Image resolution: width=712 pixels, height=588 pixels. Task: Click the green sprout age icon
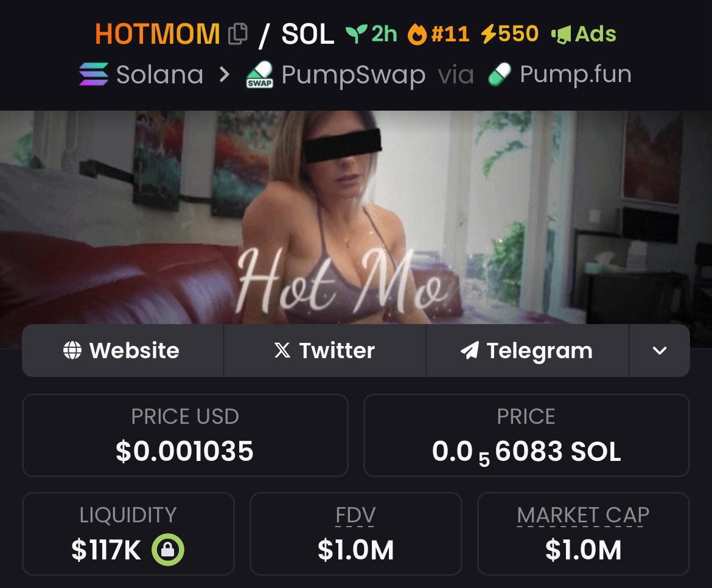pyautogui.click(x=357, y=34)
